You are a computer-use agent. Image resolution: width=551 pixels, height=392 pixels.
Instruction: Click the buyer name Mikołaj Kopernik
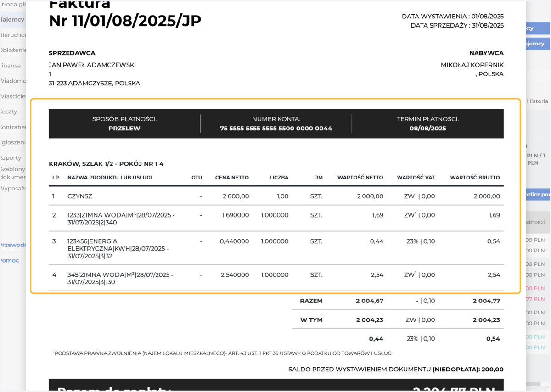[472, 65]
